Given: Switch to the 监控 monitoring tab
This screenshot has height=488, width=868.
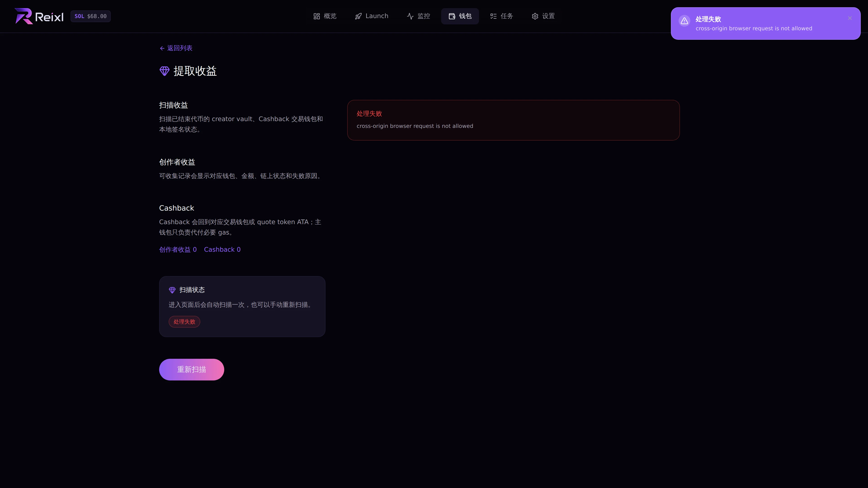Looking at the screenshot, I should 418,16.
